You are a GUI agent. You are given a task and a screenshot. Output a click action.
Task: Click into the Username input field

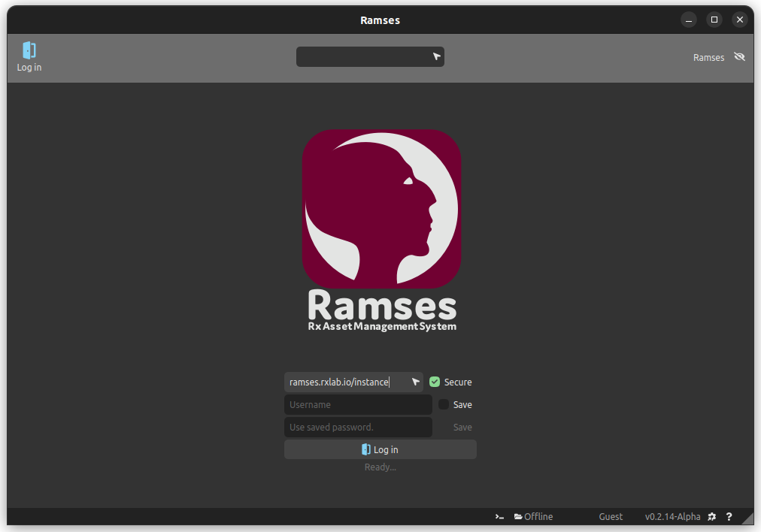(358, 405)
